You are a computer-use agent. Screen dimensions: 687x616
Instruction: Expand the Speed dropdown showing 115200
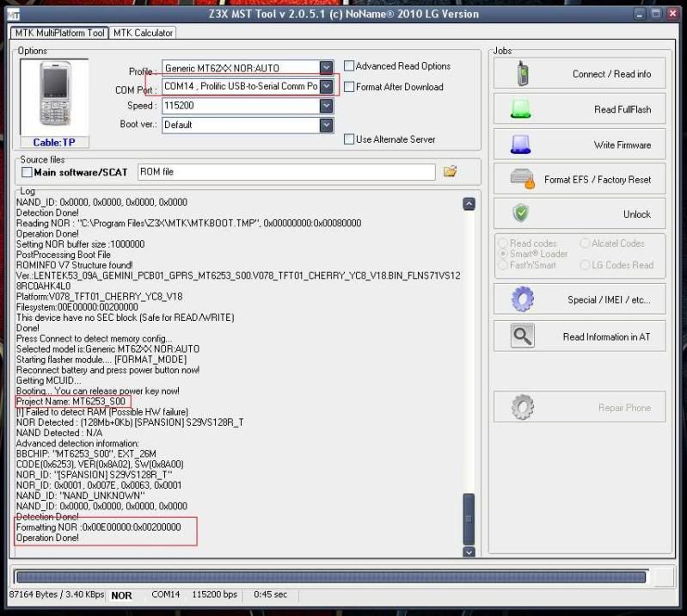(x=326, y=106)
